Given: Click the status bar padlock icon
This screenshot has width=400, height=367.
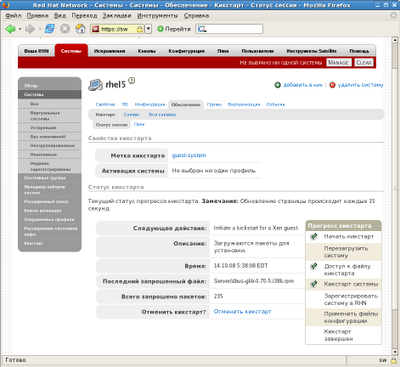Looking at the screenshot, I should click(393, 360).
